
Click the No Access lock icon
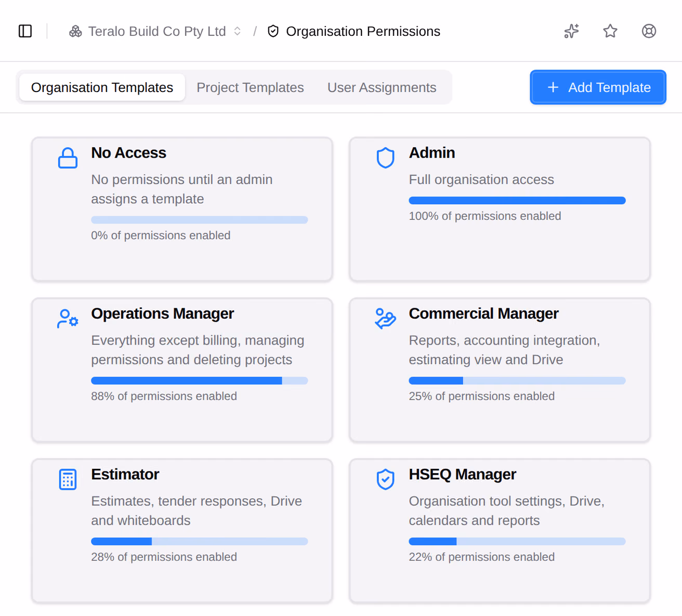[x=68, y=158]
